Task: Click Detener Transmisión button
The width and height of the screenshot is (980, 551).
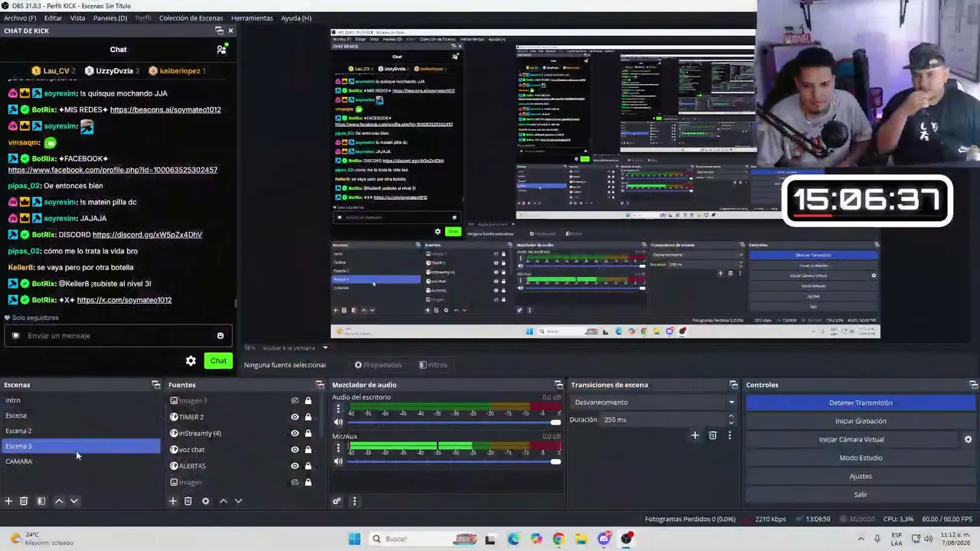Action: pos(861,403)
